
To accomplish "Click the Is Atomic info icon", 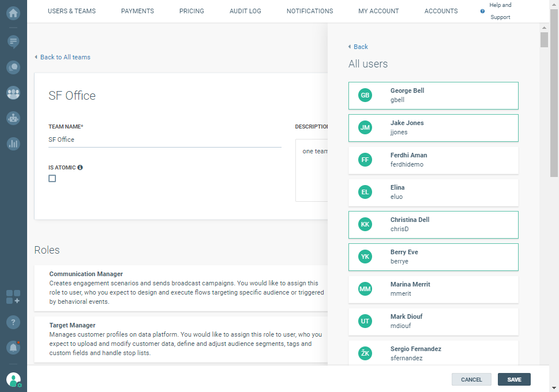I will point(80,168).
